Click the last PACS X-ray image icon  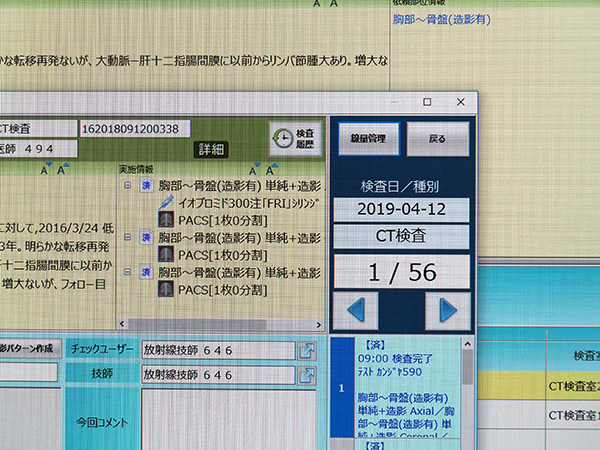click(x=165, y=290)
